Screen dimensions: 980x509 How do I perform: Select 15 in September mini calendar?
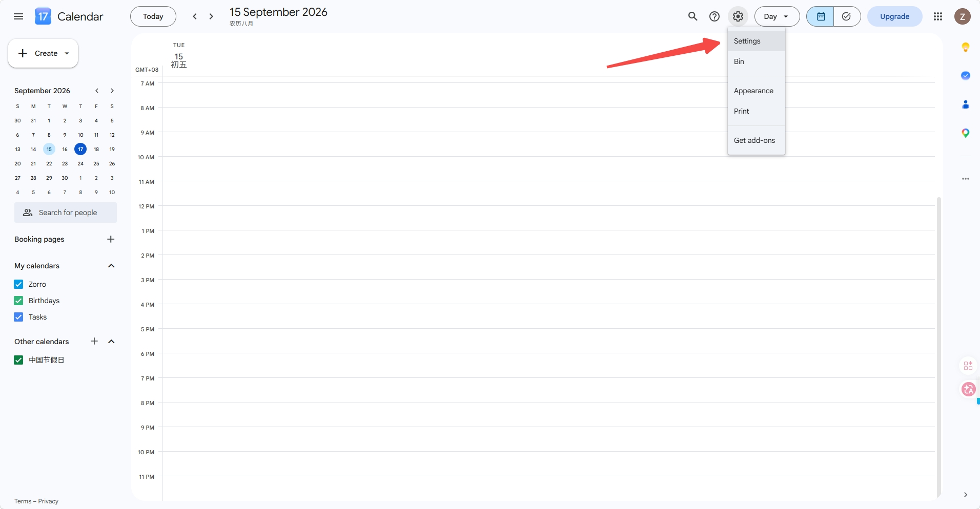(x=49, y=149)
